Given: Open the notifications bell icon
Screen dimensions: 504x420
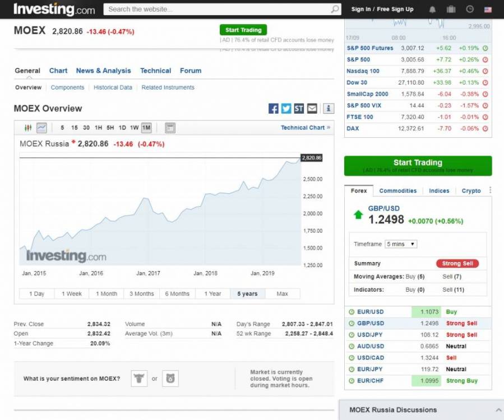Looking at the screenshot, I should click(x=432, y=10).
